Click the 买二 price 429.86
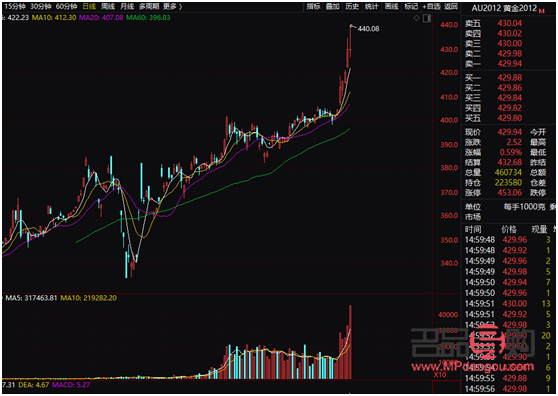The image size is (558, 396). pyautogui.click(x=510, y=88)
